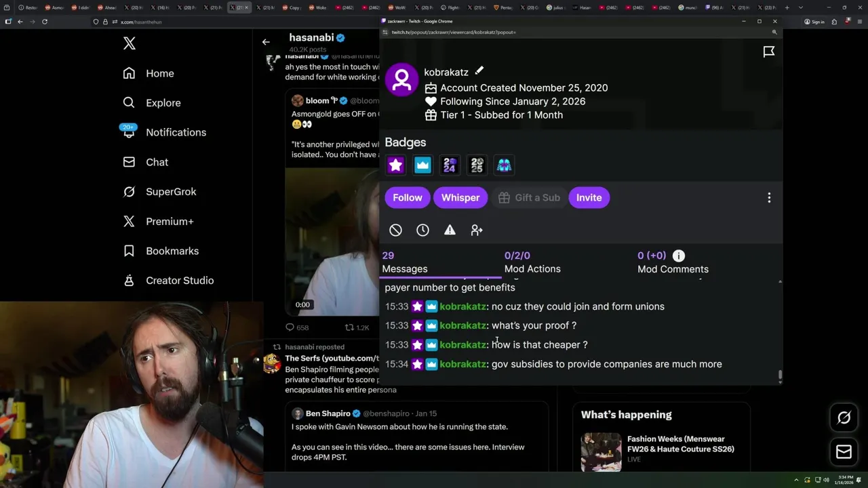Click the info icon beside Mod Comments
This screenshot has width=868, height=488.
click(x=678, y=256)
